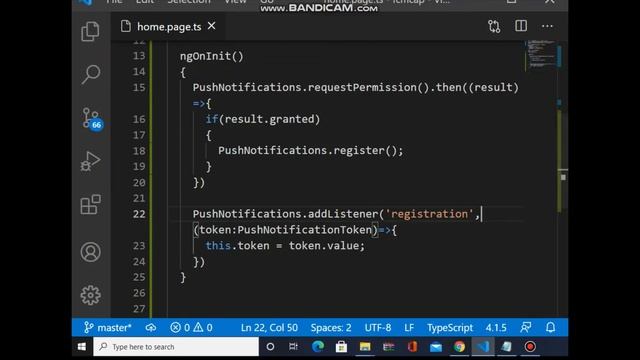Click the 4.1.5 TypeScript version
The width and height of the screenshot is (640, 360).
point(496,327)
